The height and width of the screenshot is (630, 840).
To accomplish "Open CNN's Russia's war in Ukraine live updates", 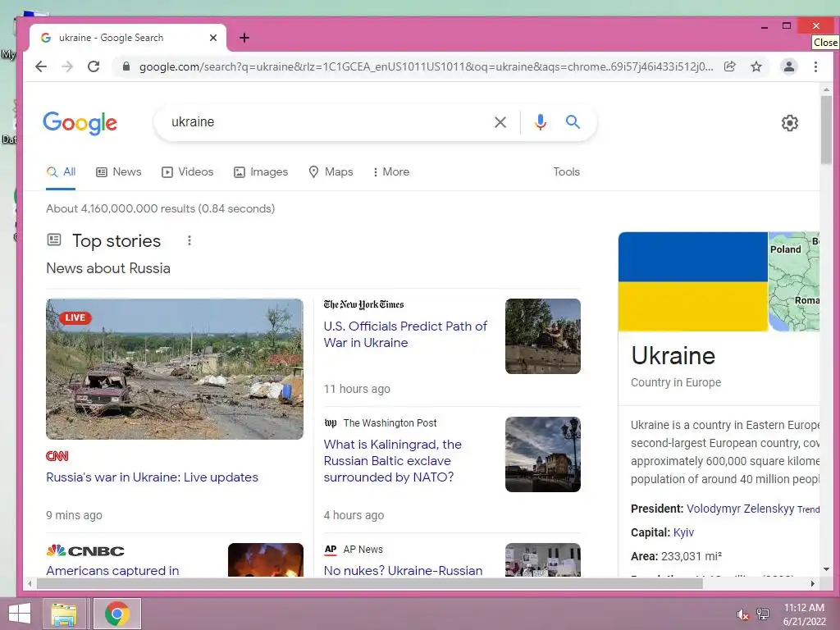I will pos(152,477).
